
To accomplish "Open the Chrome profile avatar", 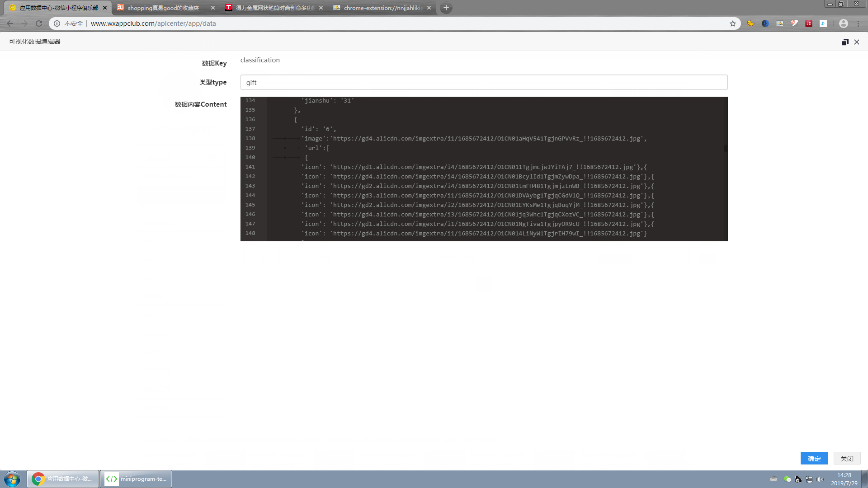I will (843, 23).
